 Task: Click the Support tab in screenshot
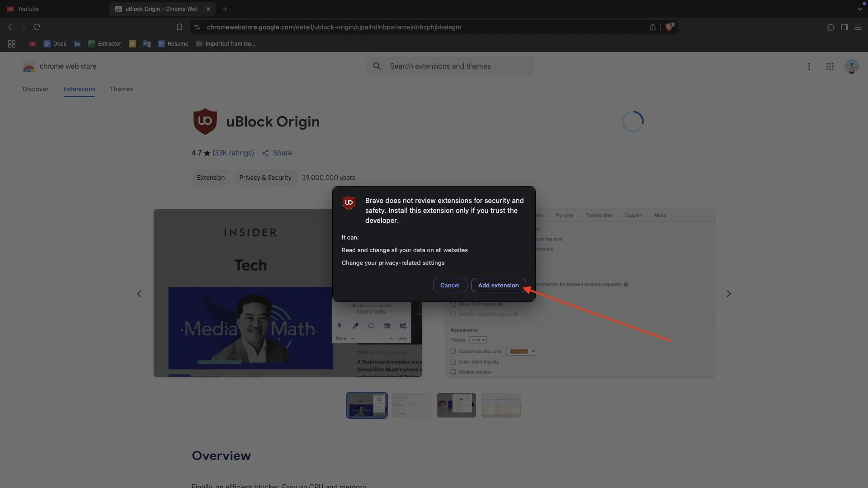(633, 216)
